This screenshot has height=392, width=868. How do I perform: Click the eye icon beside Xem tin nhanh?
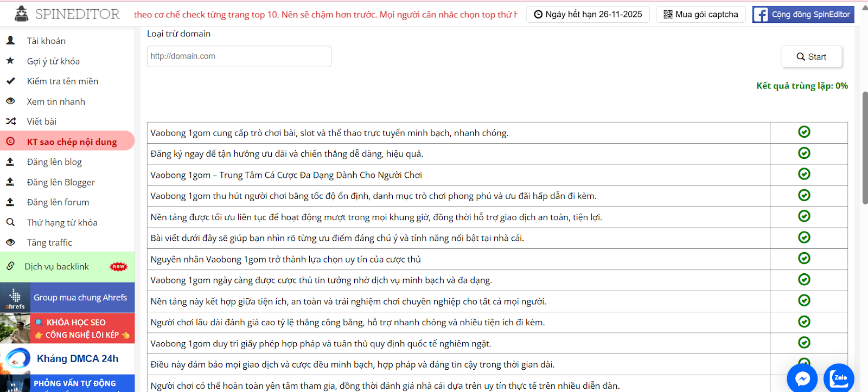[x=10, y=101]
